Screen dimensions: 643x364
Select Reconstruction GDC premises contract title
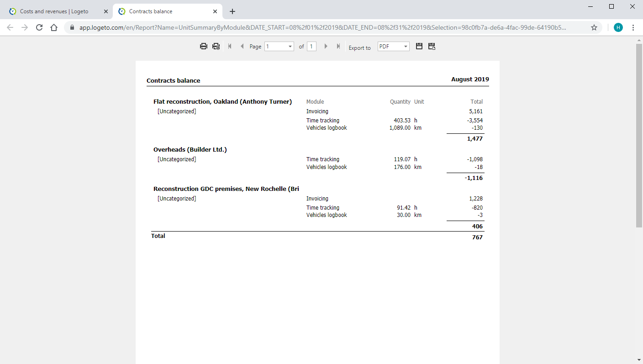[x=226, y=189]
